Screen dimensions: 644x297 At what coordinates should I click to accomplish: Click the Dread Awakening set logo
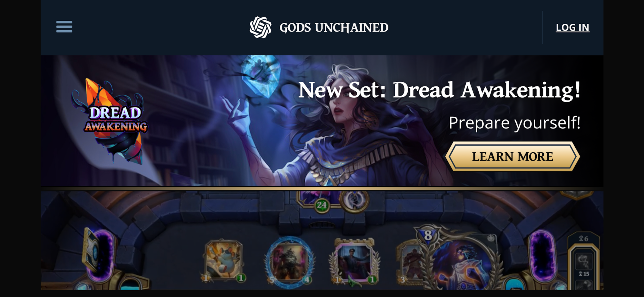coord(112,121)
